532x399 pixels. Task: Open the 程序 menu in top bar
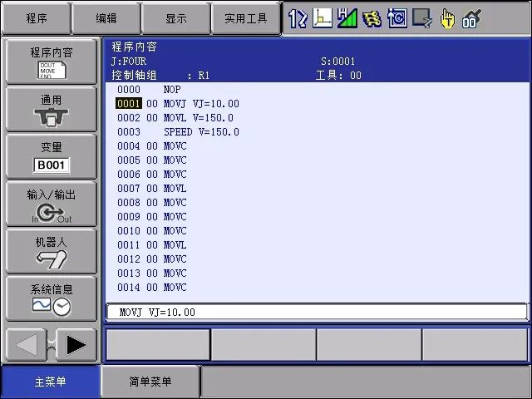[36, 17]
